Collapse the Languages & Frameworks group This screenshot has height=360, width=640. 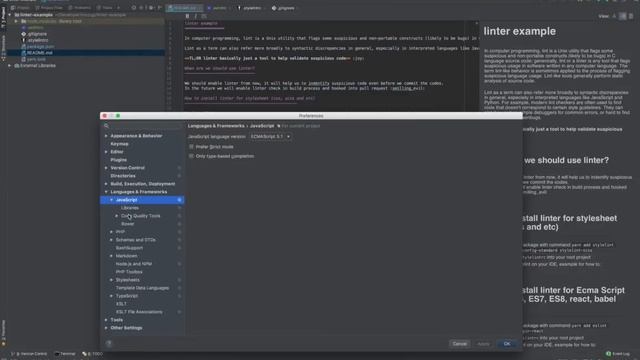106,192
